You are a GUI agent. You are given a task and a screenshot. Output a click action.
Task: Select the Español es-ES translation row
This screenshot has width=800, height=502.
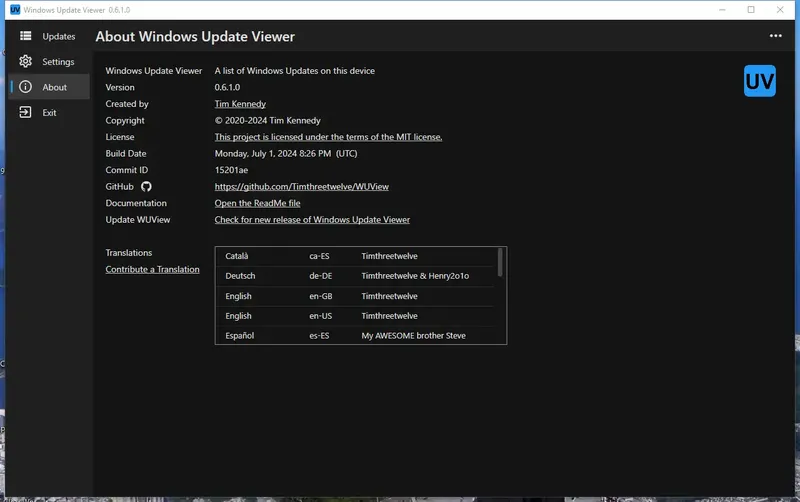coord(356,335)
